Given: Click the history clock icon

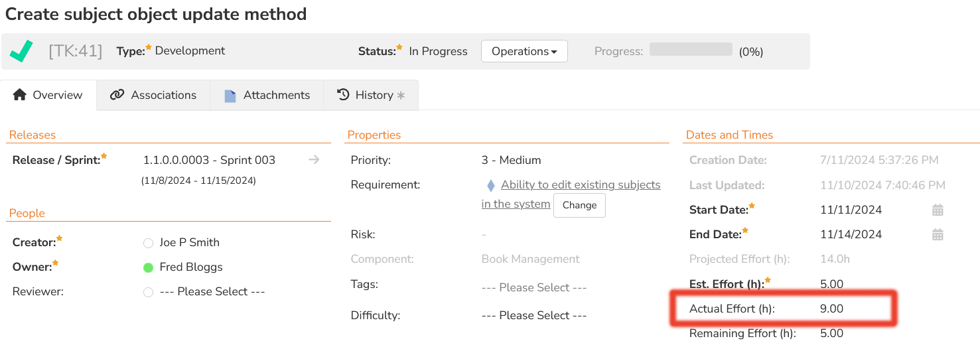Looking at the screenshot, I should 343,95.
